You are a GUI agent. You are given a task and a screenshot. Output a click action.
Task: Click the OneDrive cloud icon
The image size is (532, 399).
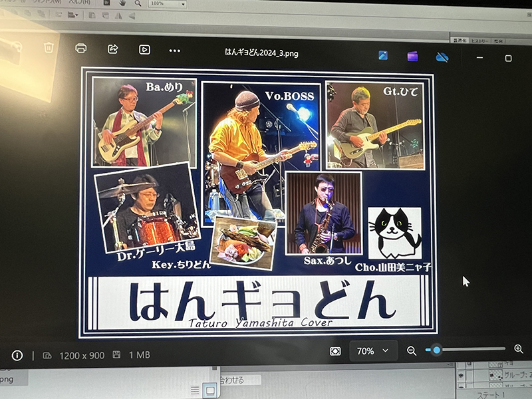(x=442, y=57)
